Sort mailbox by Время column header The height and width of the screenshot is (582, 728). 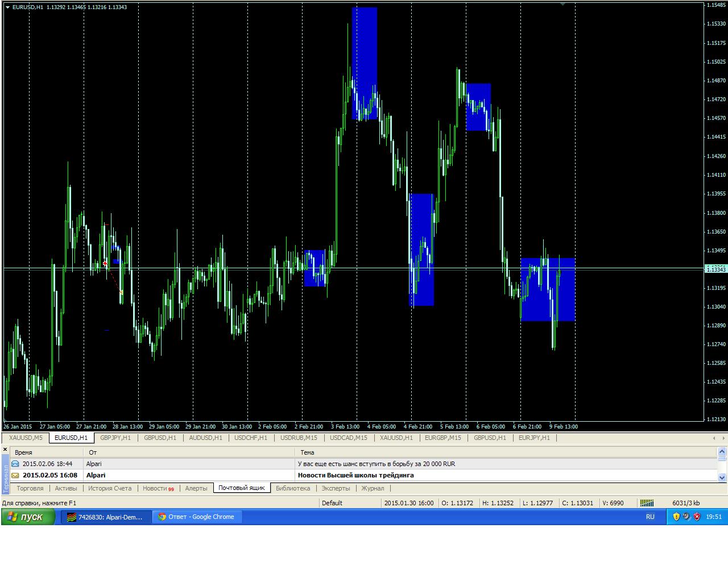(x=47, y=452)
